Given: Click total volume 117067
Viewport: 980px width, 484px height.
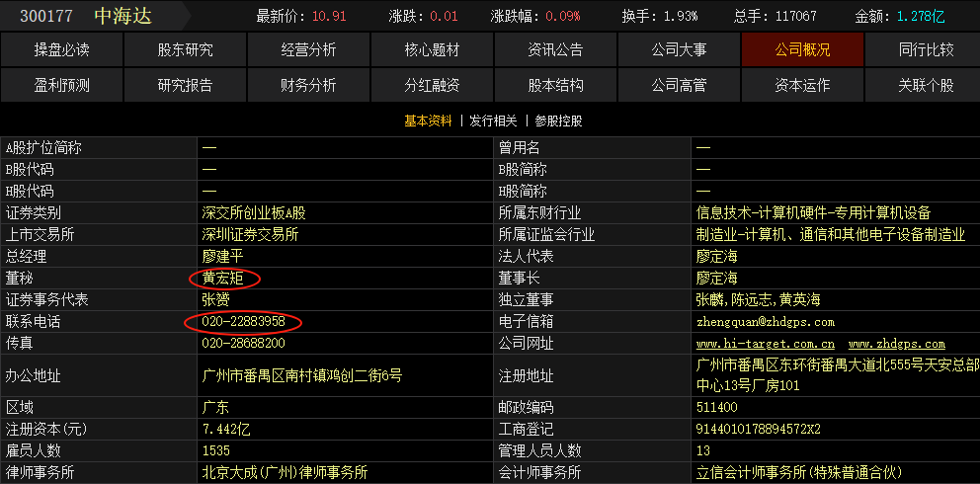Looking at the screenshot, I should [795, 16].
